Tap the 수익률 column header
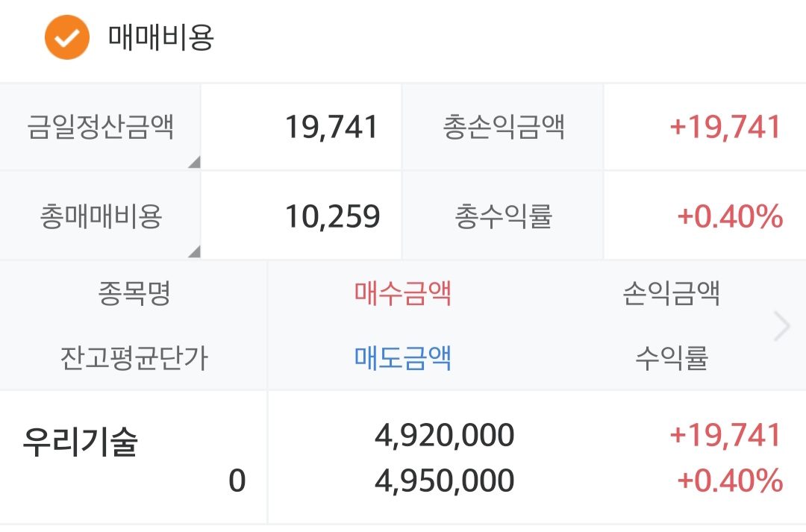 [671, 359]
